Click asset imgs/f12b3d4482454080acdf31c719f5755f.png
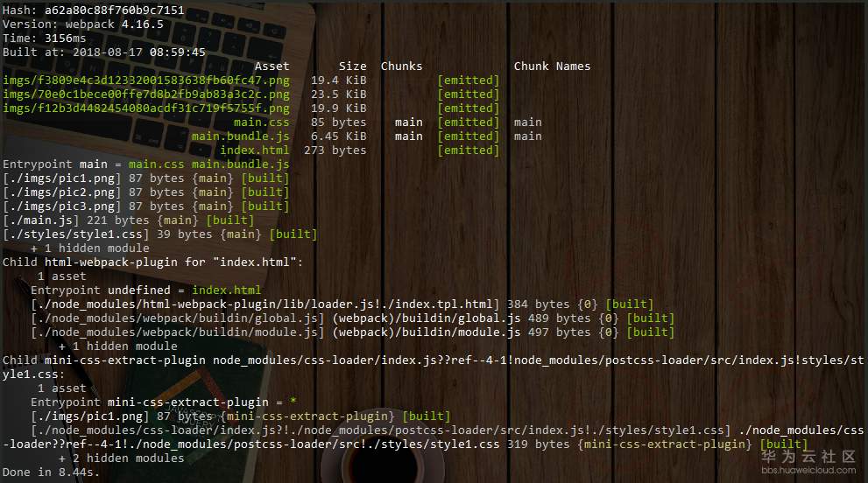This screenshot has width=868, height=483. click(146, 108)
